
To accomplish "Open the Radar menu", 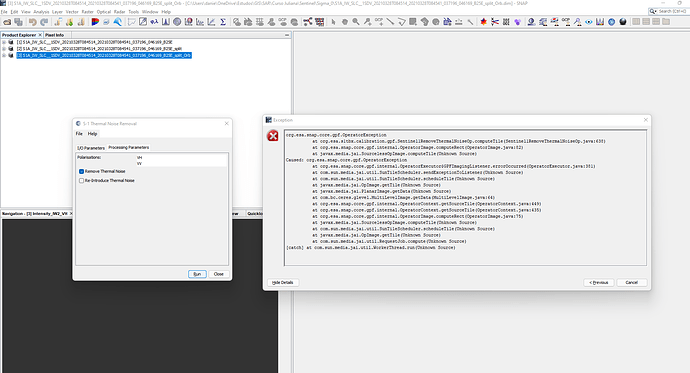I will point(120,12).
